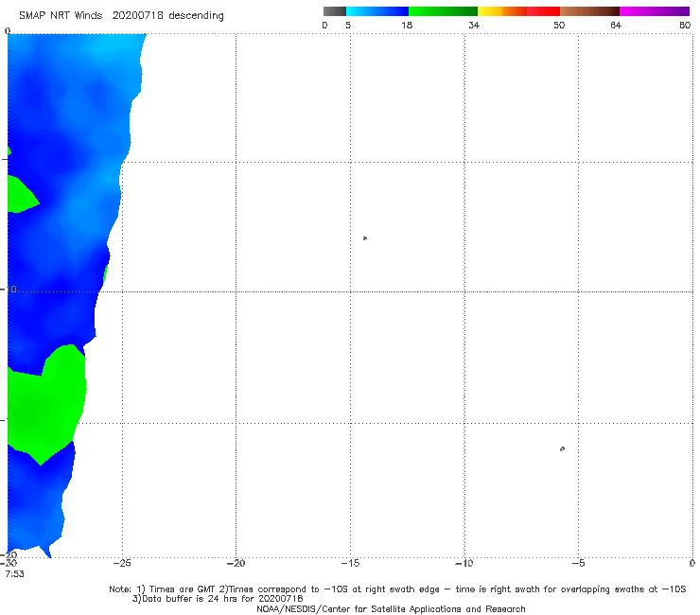This screenshot has height=615, width=700.
Task: Click the '64' color scale label
Action: pyautogui.click(x=616, y=26)
